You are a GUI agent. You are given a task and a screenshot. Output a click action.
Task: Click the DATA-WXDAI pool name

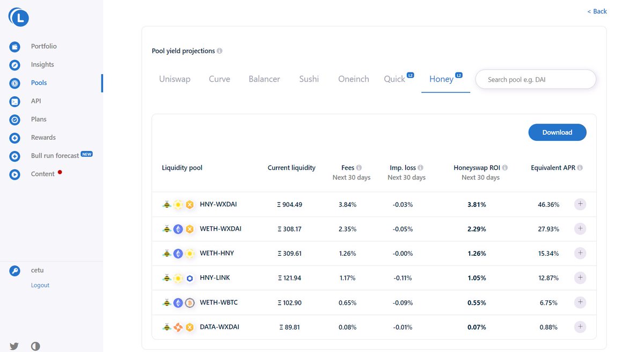click(x=219, y=327)
